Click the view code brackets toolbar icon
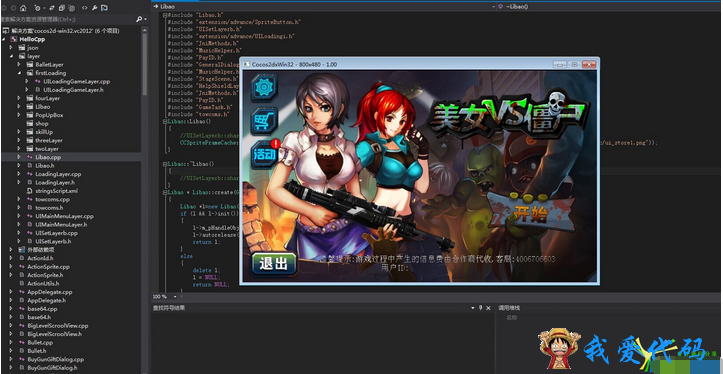 pos(84,8)
